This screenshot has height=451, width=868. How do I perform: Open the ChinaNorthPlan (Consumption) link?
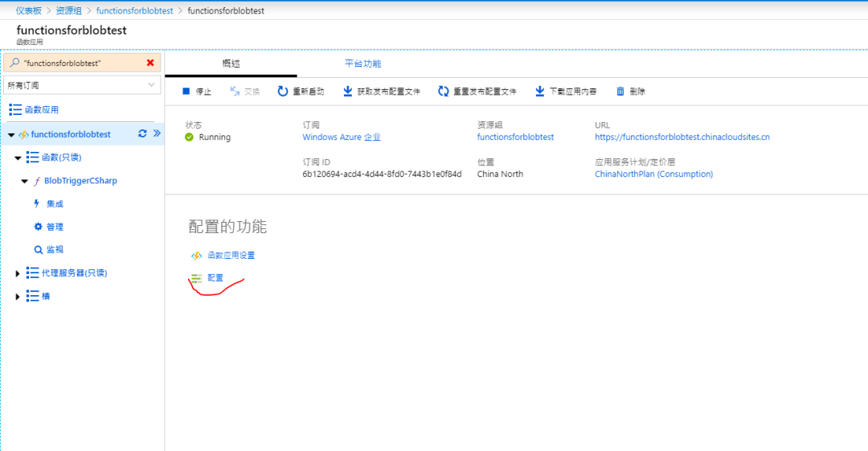coord(653,174)
